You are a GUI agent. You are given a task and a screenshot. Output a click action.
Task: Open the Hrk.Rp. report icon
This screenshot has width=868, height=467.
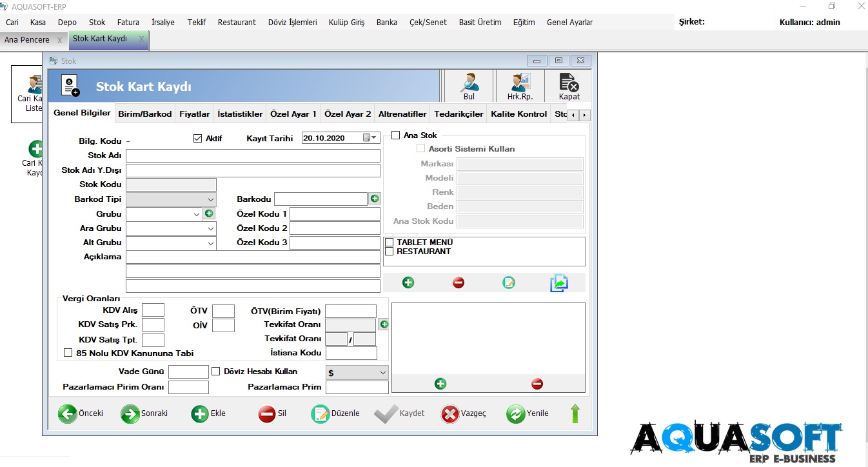click(x=518, y=83)
